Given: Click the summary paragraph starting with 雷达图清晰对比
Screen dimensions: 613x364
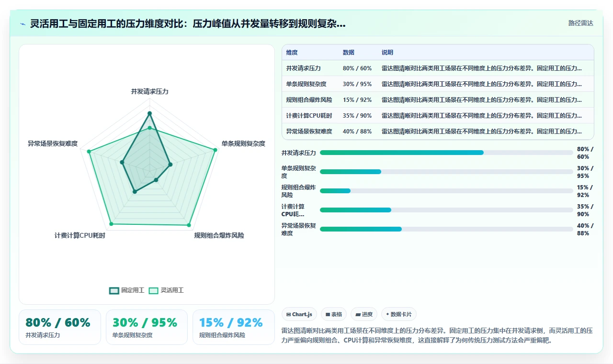Looking at the screenshot, I should pos(437,336).
